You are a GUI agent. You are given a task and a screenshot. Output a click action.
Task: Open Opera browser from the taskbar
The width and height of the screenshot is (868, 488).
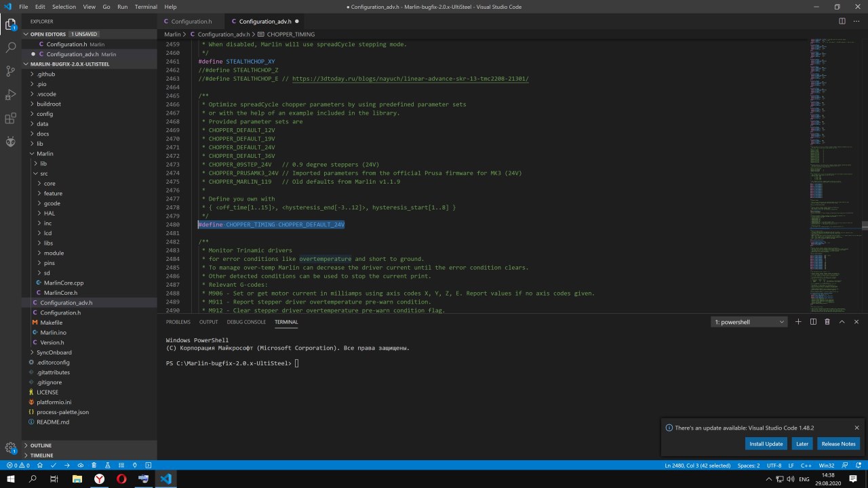coord(121,479)
